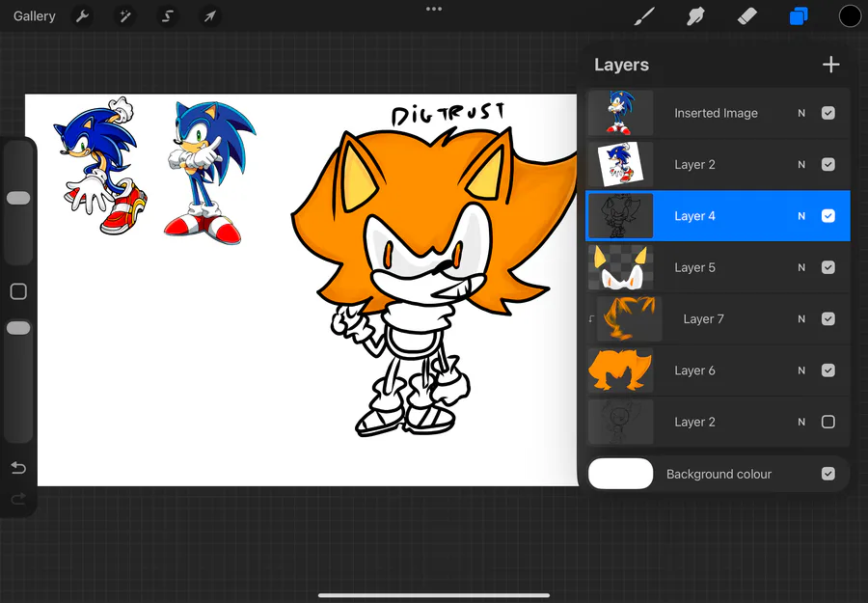The height and width of the screenshot is (603, 868).
Task: Adjust the brush size slider handle
Action: point(18,198)
